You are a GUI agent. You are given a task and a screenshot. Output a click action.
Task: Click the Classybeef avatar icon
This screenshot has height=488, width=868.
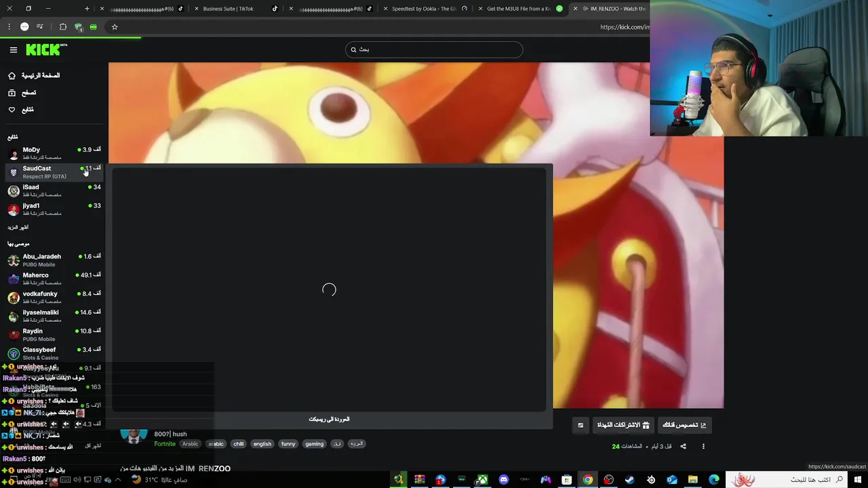point(14,353)
